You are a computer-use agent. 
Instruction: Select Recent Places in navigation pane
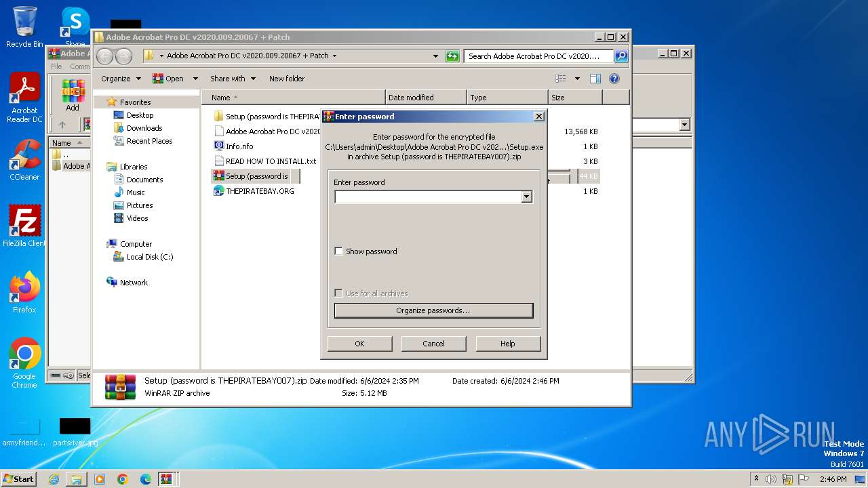149,141
